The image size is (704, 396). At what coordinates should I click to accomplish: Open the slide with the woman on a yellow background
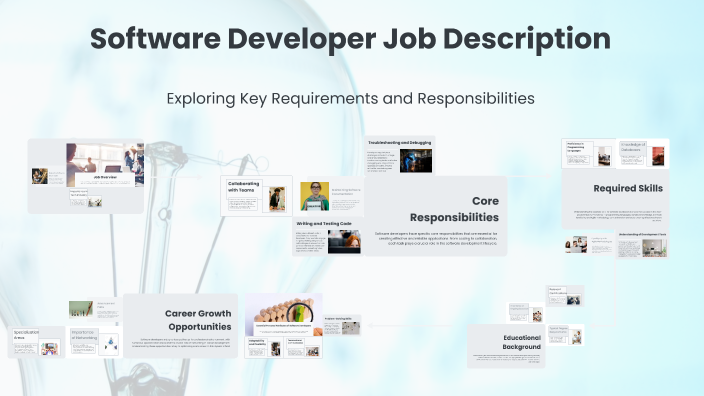(x=332, y=197)
